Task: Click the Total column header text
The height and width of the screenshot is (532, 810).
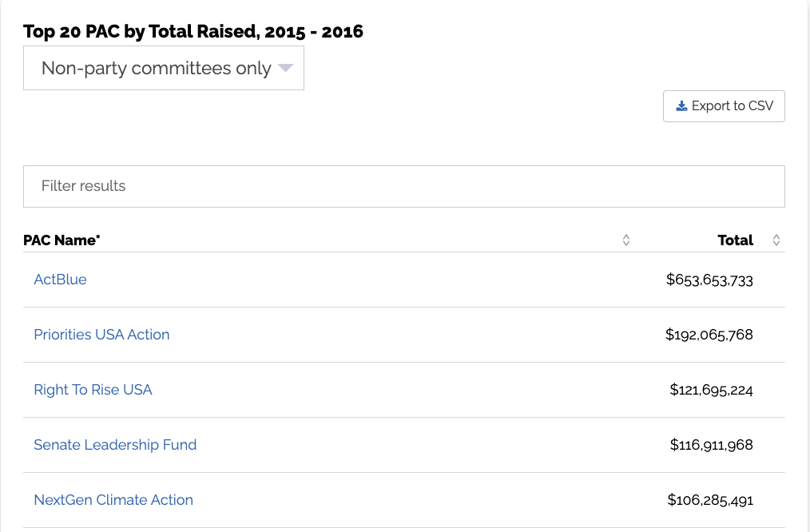Action: (735, 240)
